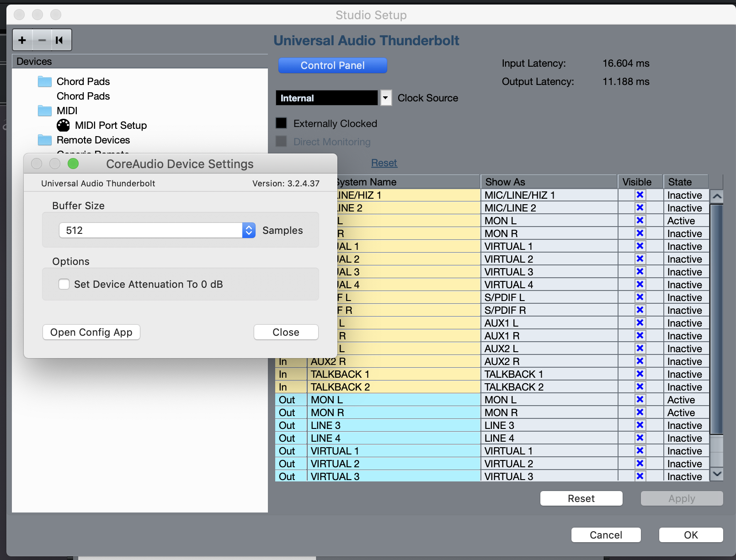The image size is (736, 560).
Task: Click the Open Config App button
Action: (x=91, y=332)
